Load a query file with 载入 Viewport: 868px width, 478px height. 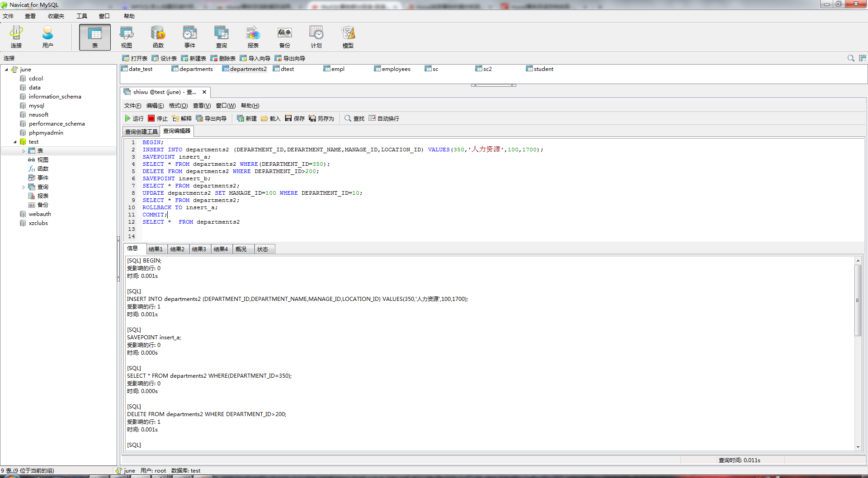[x=271, y=118]
